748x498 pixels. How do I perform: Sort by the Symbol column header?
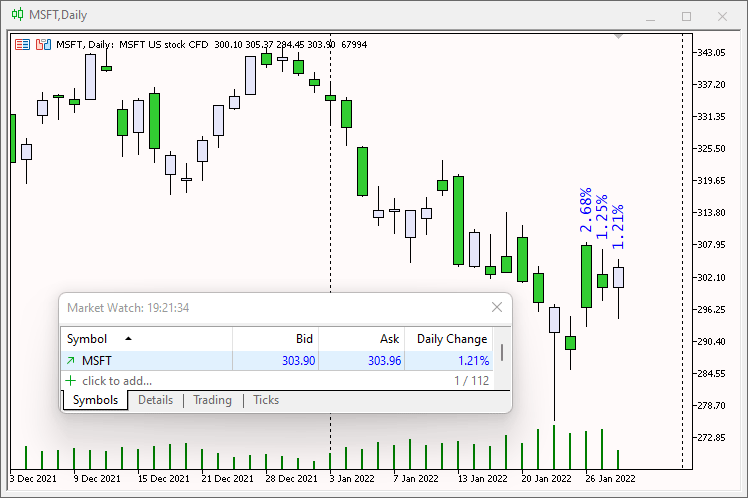pos(100,339)
